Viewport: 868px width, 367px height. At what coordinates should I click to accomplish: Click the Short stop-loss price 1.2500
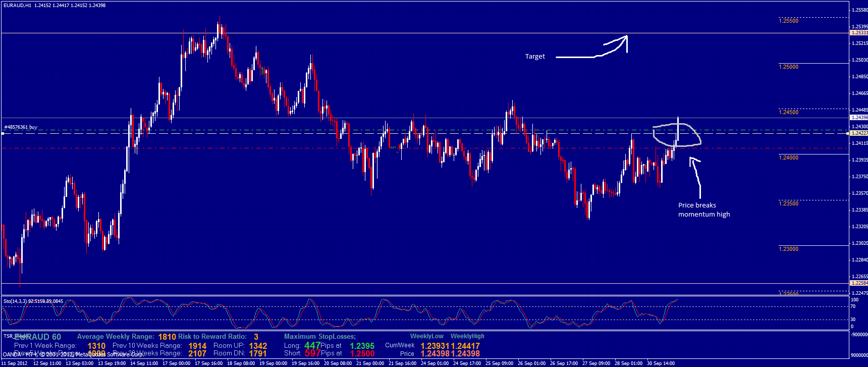[362, 353]
